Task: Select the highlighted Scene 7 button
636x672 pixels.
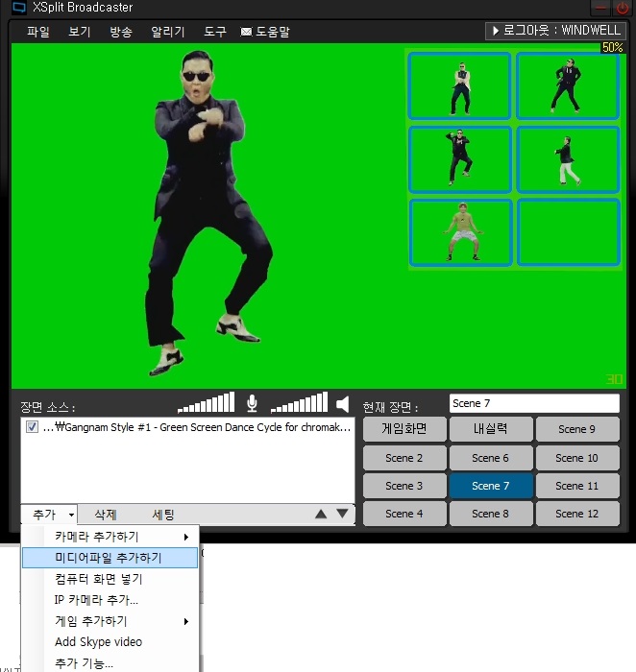Action: pos(491,486)
